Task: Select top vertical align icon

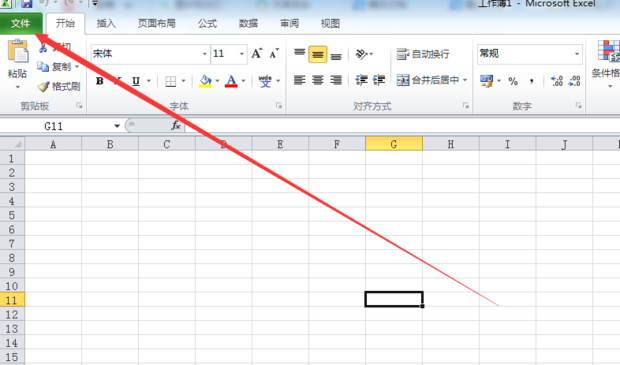Action: tap(300, 54)
